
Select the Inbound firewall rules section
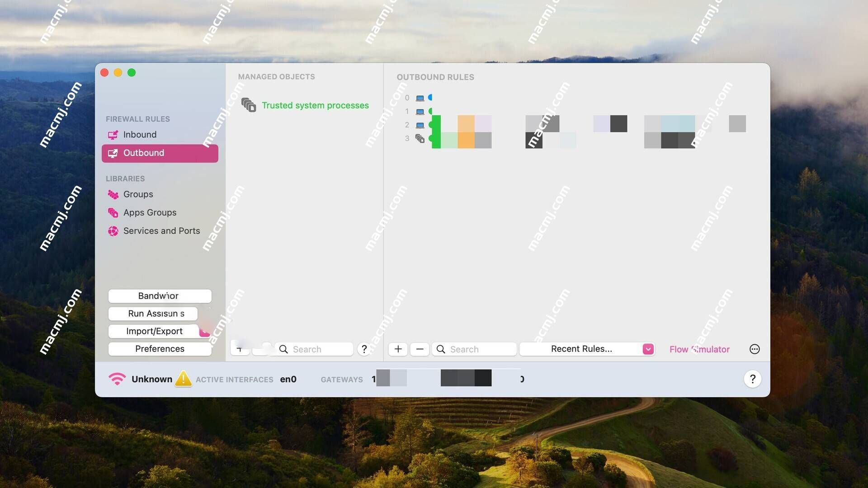pos(140,134)
